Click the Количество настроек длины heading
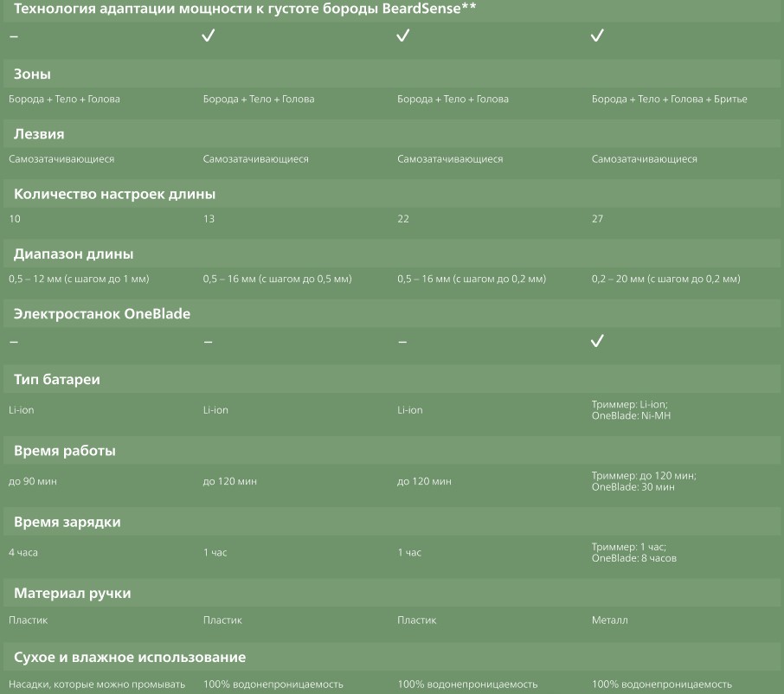This screenshot has height=694, width=784. tap(114, 194)
